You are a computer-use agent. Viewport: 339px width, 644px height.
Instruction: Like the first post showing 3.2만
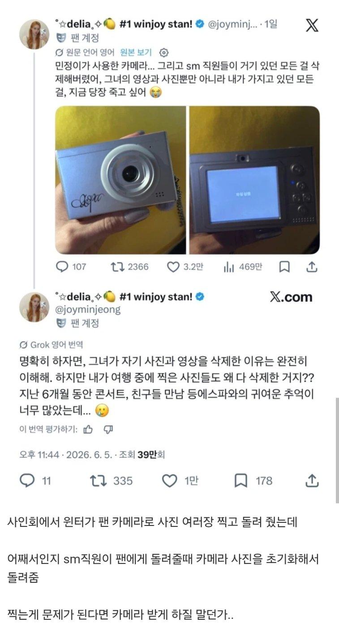(173, 267)
